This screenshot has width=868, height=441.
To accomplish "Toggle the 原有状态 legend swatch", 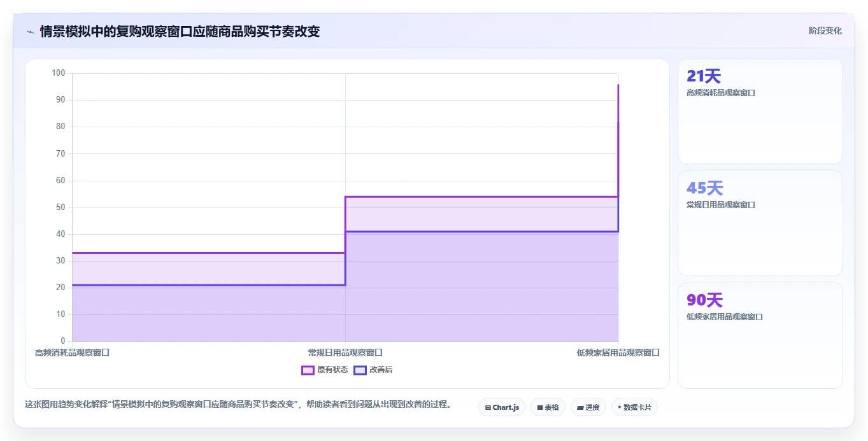I will coord(308,370).
